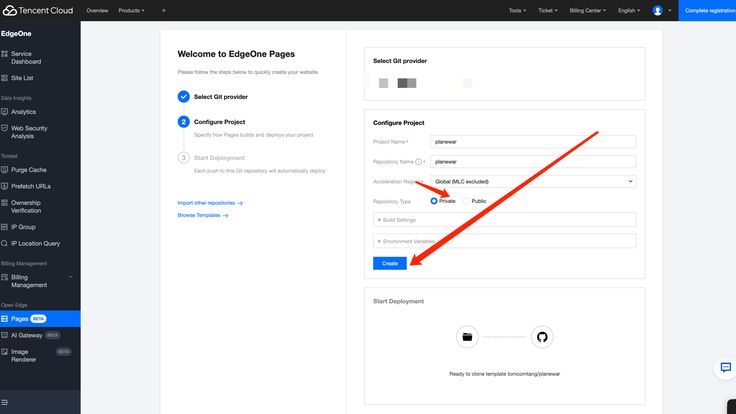Click the Tencent Cloud logo
The width and height of the screenshot is (736, 414).
[x=38, y=10]
